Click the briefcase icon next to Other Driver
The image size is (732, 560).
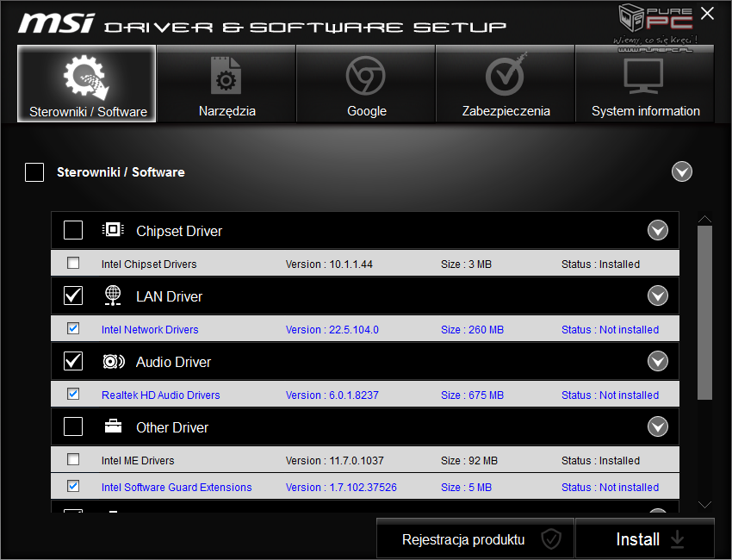click(113, 426)
